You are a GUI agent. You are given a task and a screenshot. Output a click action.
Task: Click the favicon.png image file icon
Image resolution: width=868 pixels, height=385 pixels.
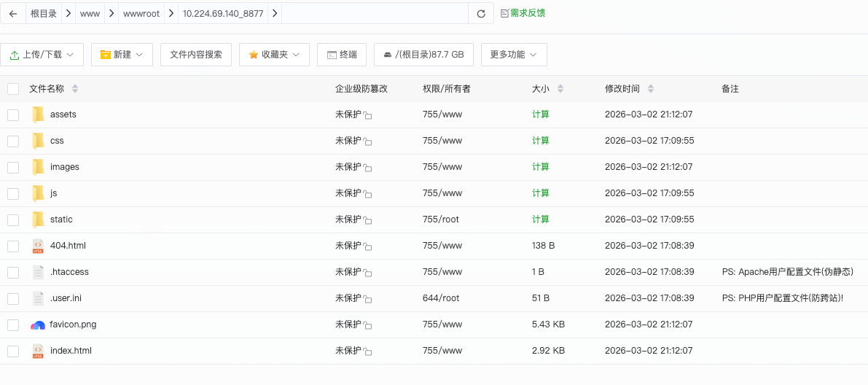pos(38,324)
